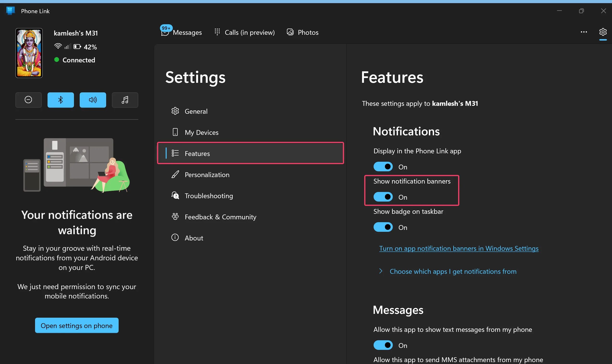Expand Choose which apps I get notifications from
The image size is (612, 364).
pyautogui.click(x=453, y=271)
